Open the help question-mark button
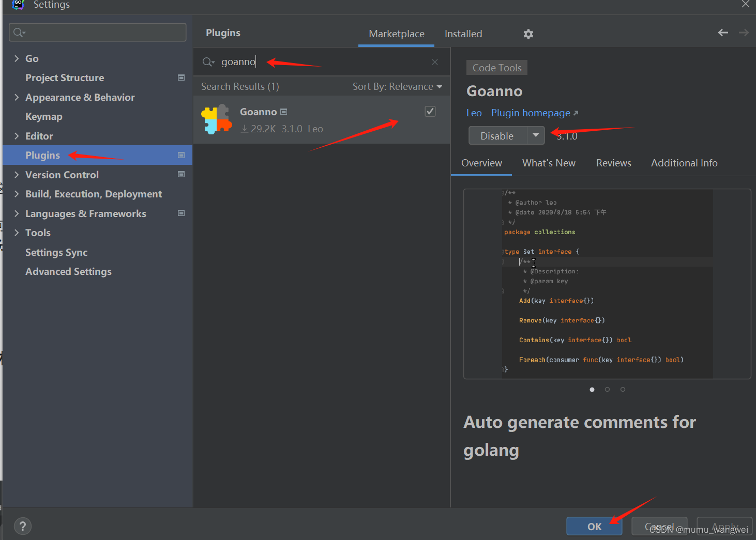Viewport: 756px width, 540px height. (x=22, y=526)
